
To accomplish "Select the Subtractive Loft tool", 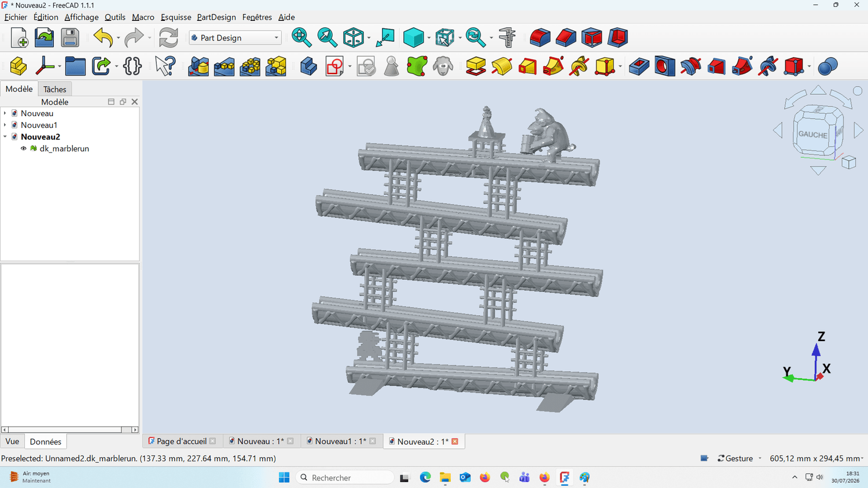I will coord(716,66).
